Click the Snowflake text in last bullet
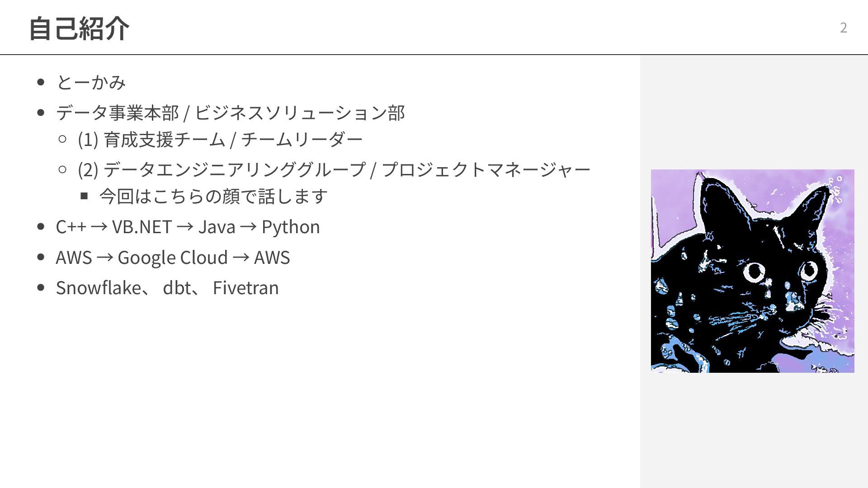 pos(98,288)
